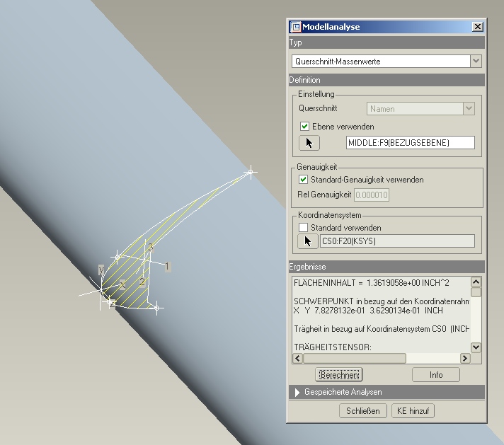Click the y axis label of the coordinate system
The image size is (504, 445).
(x=101, y=270)
